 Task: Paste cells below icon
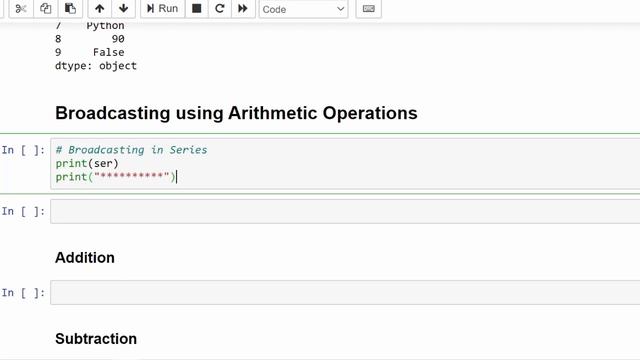(x=70, y=9)
